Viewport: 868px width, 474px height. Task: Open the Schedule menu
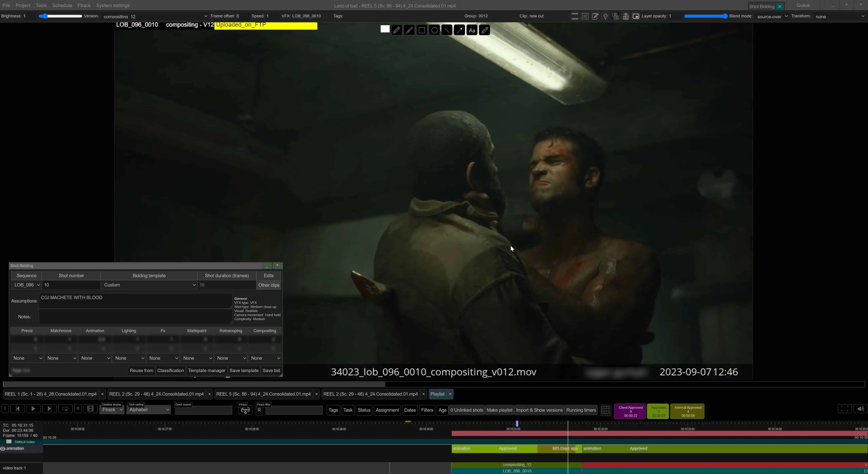62,5
